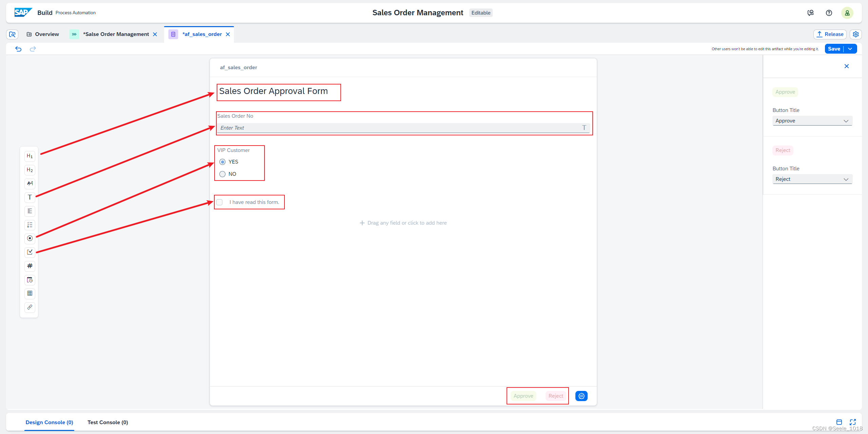Screen dimensions: 868x434
Task: Click the Reject button at form bottom
Action: pos(556,396)
